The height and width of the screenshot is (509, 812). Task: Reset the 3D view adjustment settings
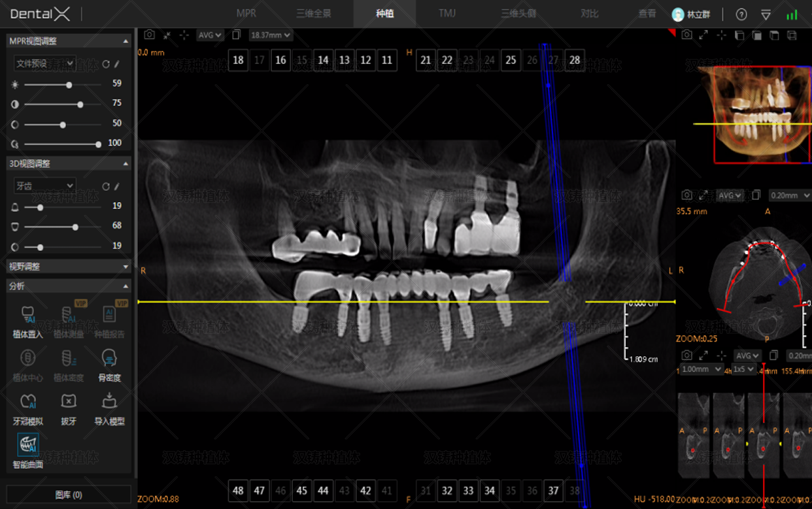tap(106, 186)
